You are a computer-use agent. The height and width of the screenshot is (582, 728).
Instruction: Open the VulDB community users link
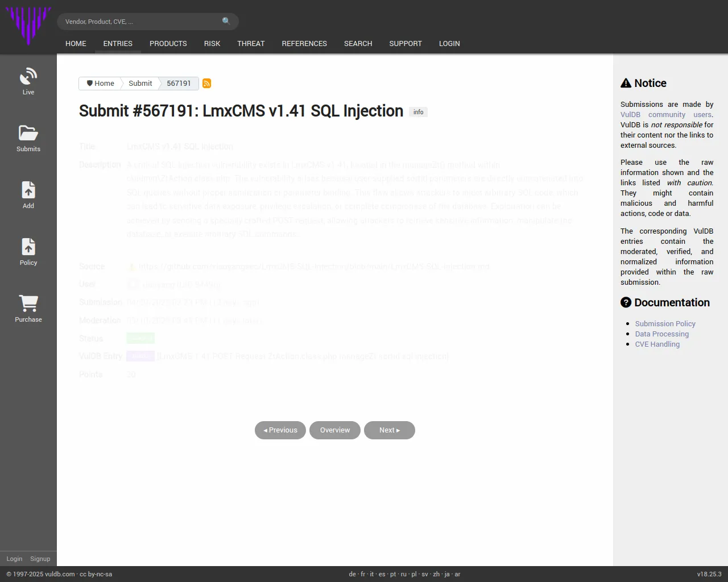[666, 115]
